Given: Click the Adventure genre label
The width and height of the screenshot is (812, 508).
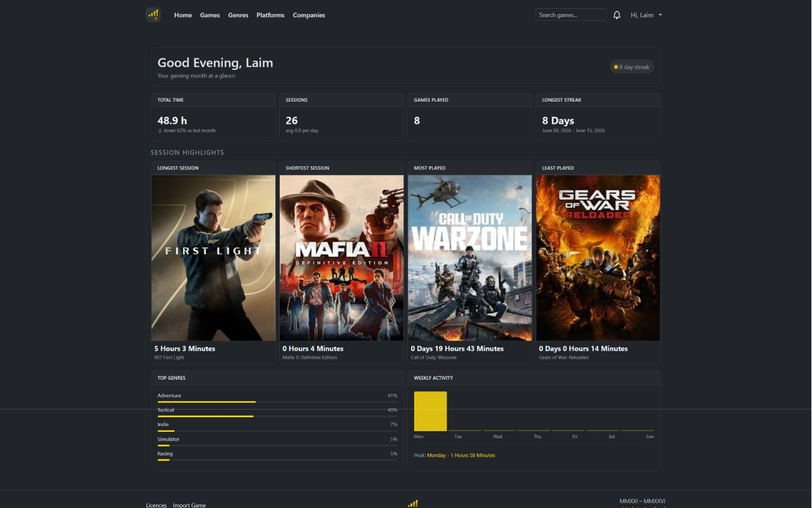Looking at the screenshot, I should pyautogui.click(x=169, y=396).
